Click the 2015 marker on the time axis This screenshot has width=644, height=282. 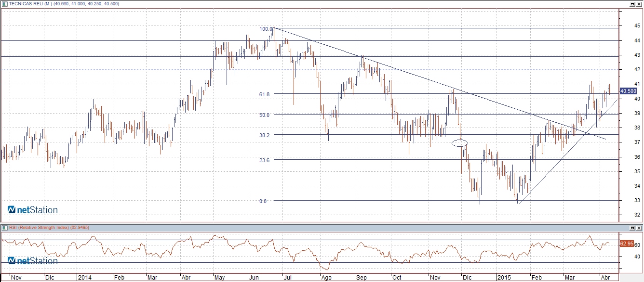click(x=505, y=278)
